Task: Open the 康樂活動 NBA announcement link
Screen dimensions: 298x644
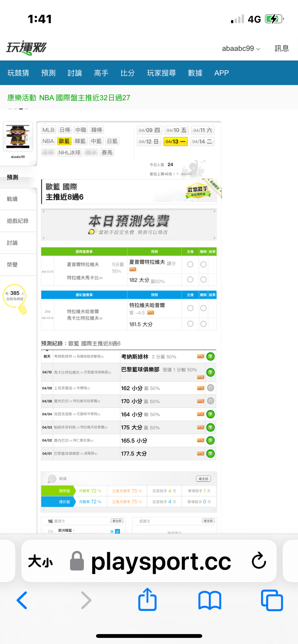Action: pyautogui.click(x=69, y=98)
